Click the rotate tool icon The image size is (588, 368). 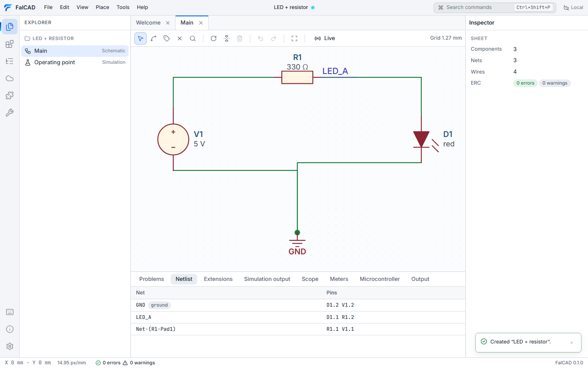click(214, 38)
